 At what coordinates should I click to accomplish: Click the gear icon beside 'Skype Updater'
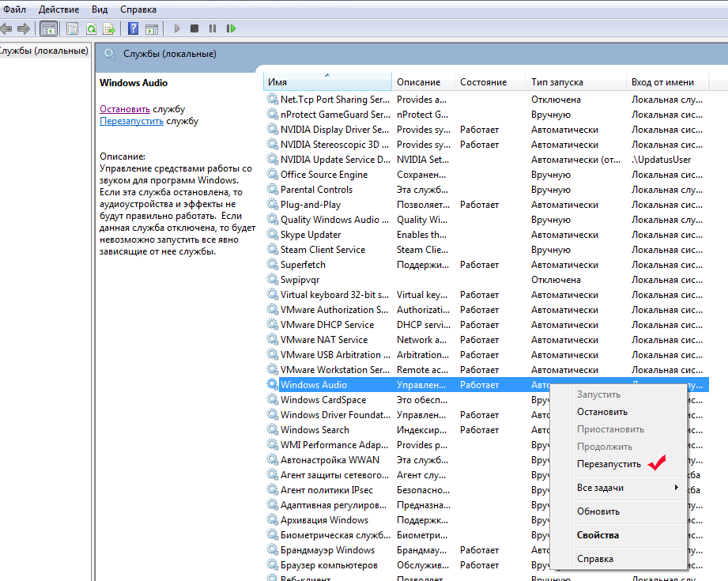tap(273, 235)
